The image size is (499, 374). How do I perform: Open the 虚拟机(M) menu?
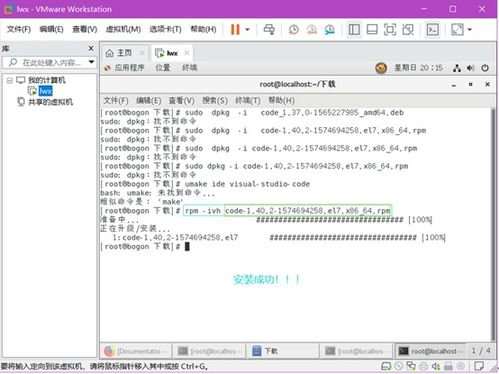tap(123, 29)
